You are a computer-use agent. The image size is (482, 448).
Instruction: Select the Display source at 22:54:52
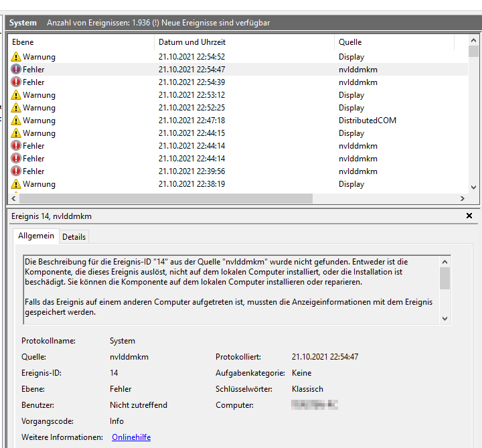(351, 57)
